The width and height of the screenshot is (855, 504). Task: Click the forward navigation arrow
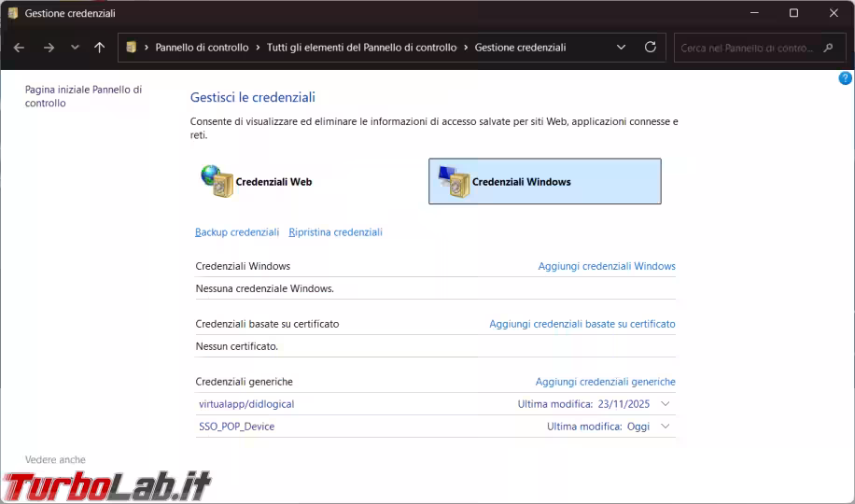(x=49, y=48)
